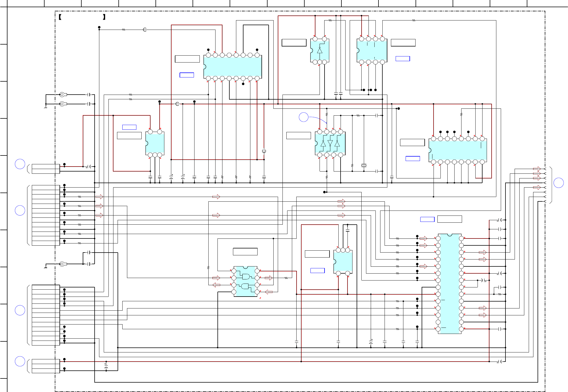Select the blue circle beside bottom-left small connector
This screenshot has height=392, width=568.
(20, 361)
